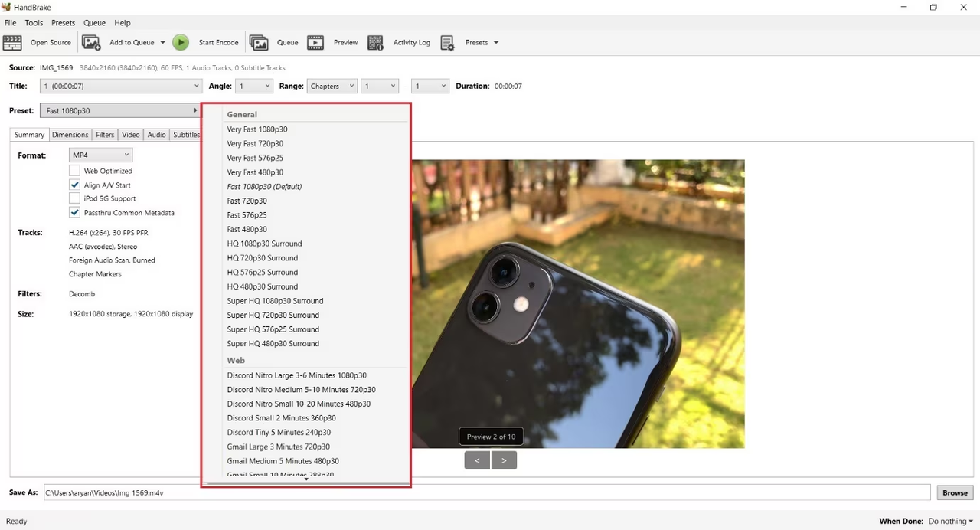
Task: Open the Title dropdown
Action: 121,87
